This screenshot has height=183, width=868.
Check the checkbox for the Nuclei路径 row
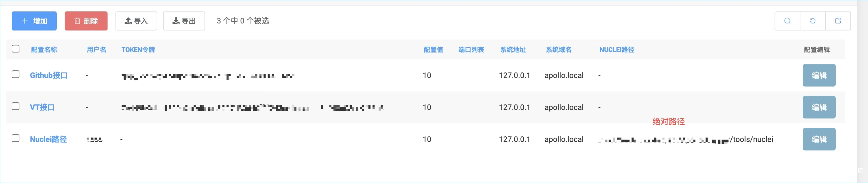click(15, 139)
